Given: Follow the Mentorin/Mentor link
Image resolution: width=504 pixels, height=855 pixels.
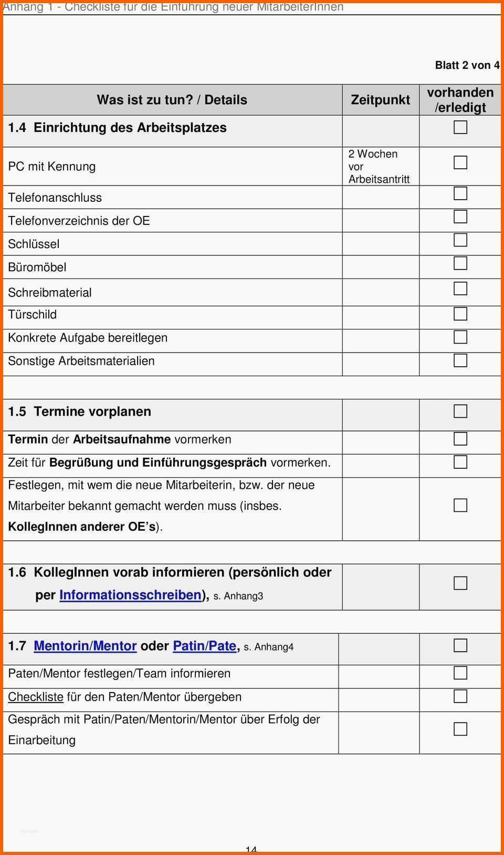Looking at the screenshot, I should (85, 646).
